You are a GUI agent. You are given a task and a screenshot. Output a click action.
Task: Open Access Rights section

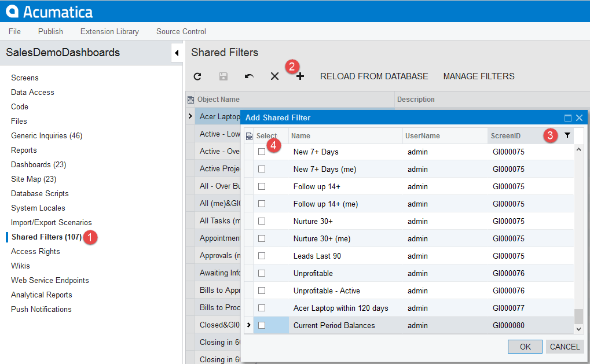pyautogui.click(x=35, y=252)
